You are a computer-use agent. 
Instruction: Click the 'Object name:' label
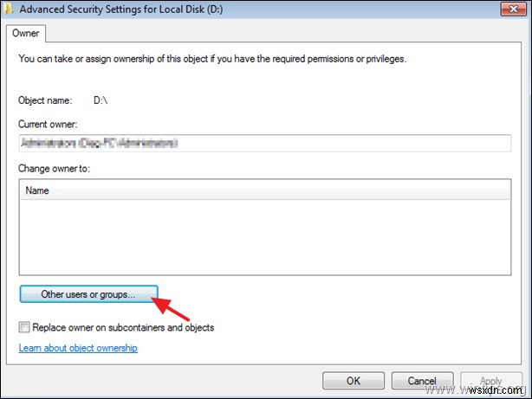(44, 100)
